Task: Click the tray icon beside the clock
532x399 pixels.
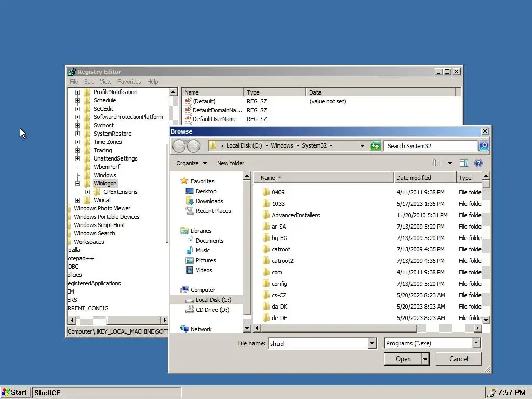Action: 491,393
